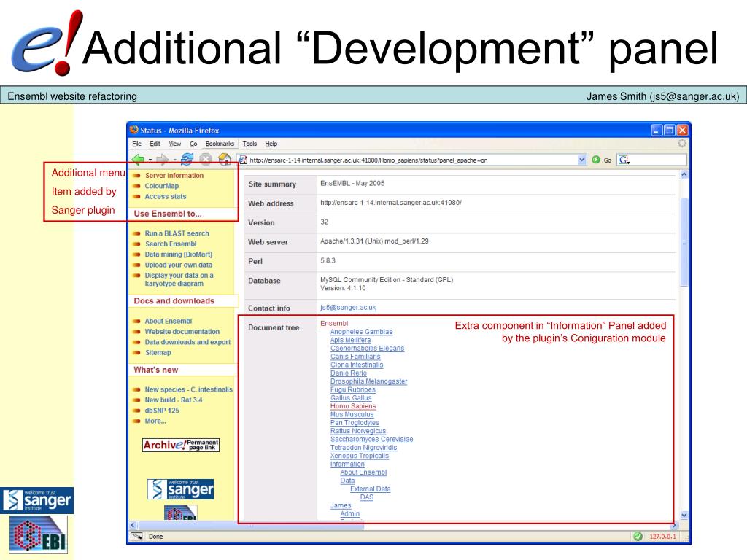The image size is (747, 560).
Task: Click the More... news link
Action: [155, 421]
